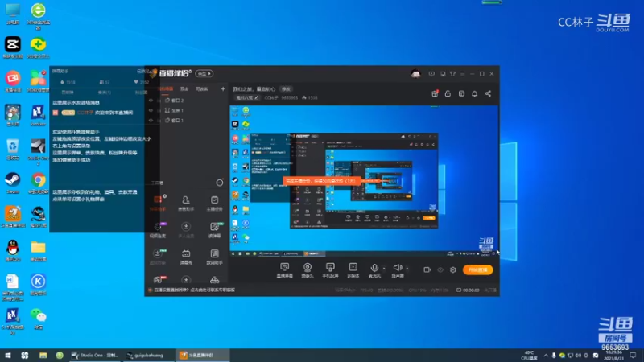Screen dimensions: 644x362
Task: Open the phone screen cast source
Action: click(330, 270)
